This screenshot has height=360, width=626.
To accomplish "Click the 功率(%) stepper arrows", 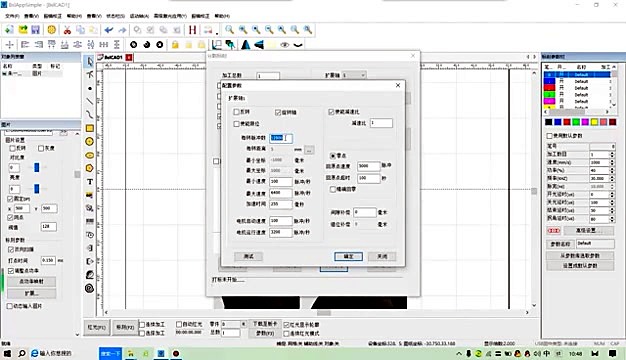I will pos(612,170).
